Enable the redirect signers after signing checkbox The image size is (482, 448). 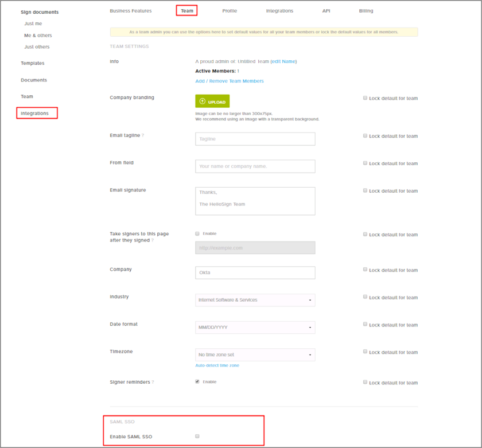(x=197, y=233)
